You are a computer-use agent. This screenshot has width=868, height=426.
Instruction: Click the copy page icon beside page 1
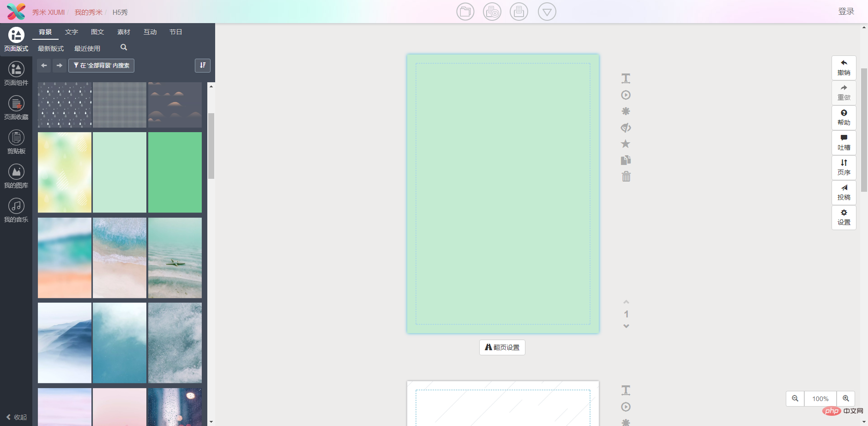point(626,160)
